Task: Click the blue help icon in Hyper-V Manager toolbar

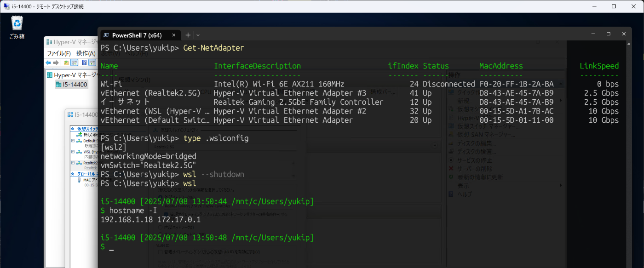Action: pyautogui.click(x=85, y=63)
